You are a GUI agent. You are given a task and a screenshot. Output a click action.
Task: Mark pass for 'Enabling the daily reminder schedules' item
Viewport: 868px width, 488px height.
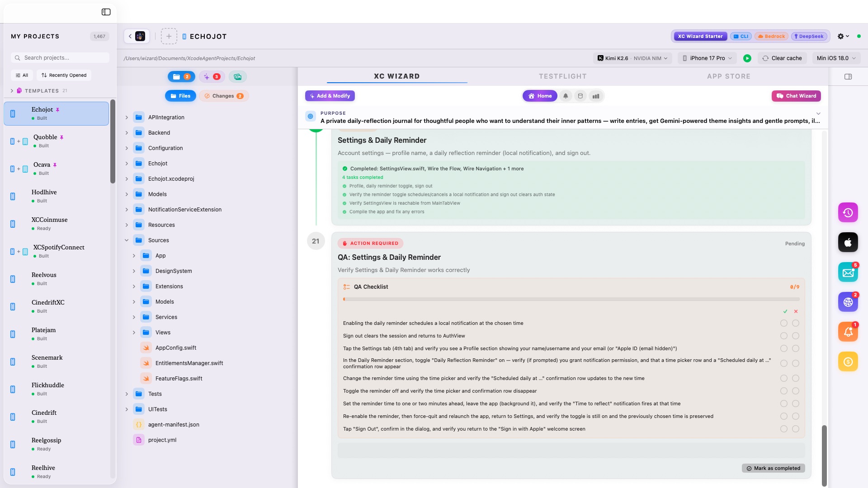click(x=784, y=323)
